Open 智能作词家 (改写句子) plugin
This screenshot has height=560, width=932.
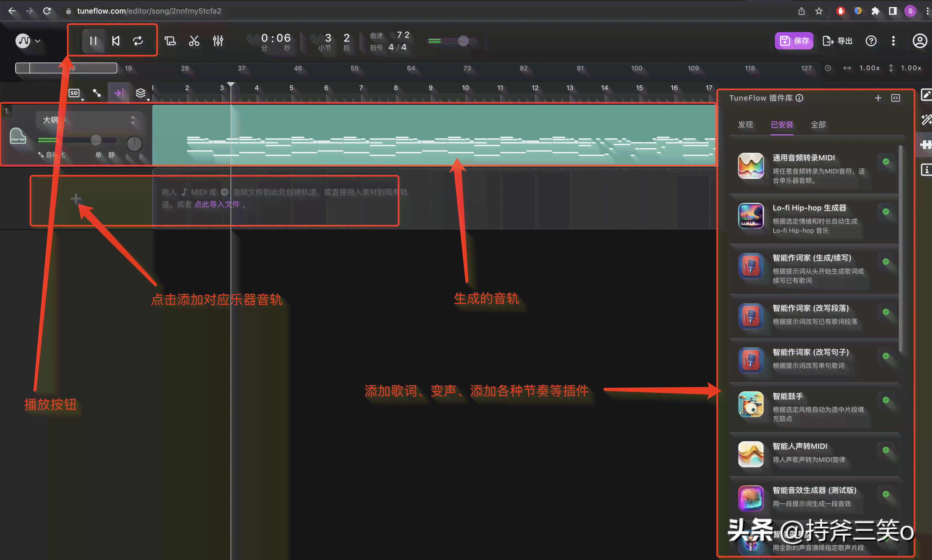(x=813, y=360)
